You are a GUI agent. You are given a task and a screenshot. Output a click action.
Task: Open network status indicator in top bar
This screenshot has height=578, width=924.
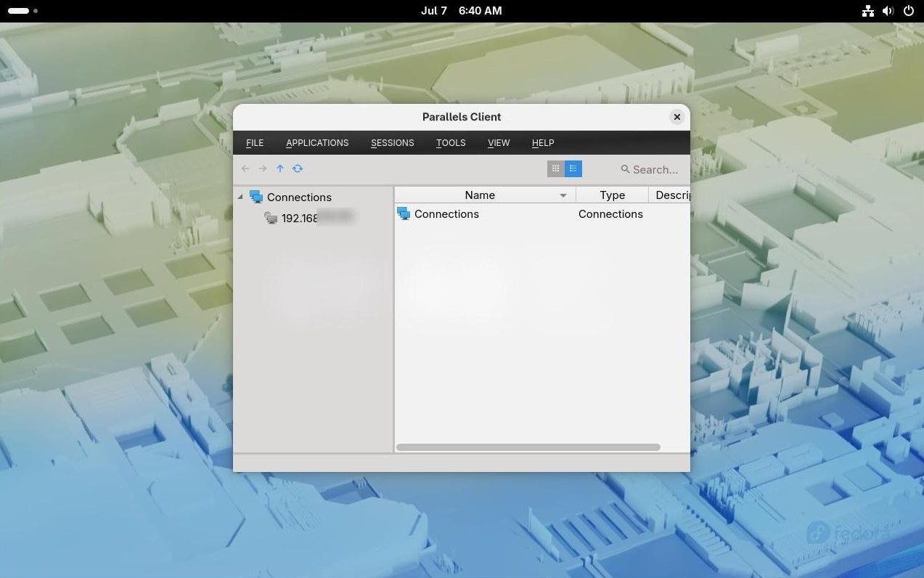pos(867,11)
